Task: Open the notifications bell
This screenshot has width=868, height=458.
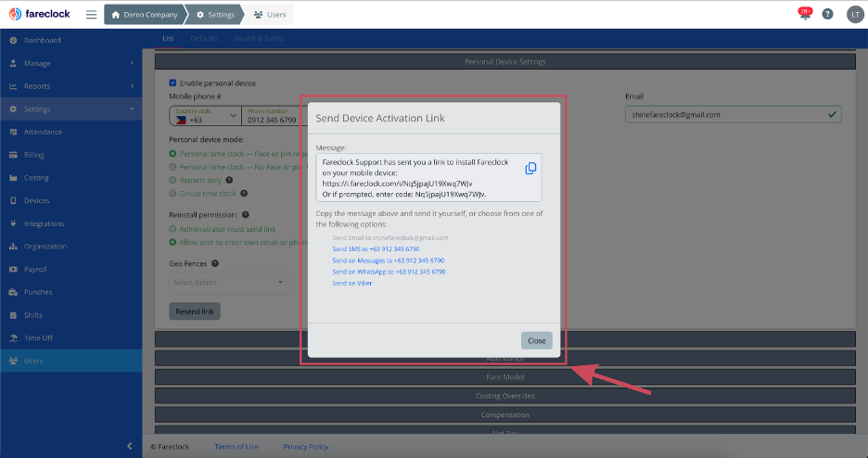Action: coord(805,14)
